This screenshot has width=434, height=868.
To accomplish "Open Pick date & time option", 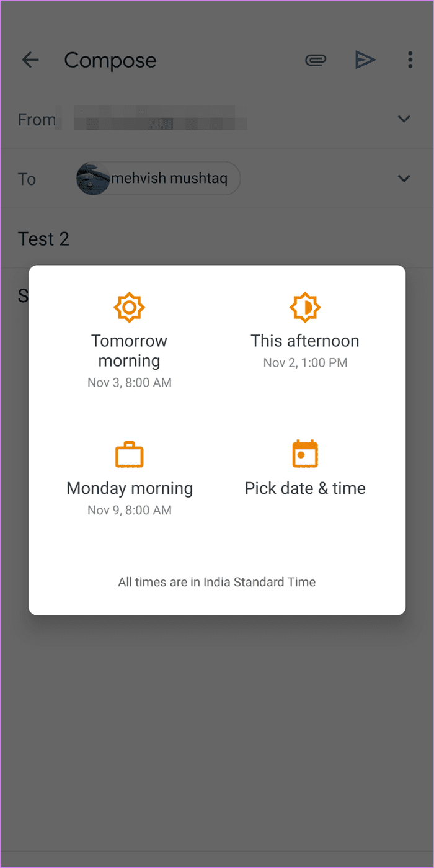I will [x=305, y=468].
